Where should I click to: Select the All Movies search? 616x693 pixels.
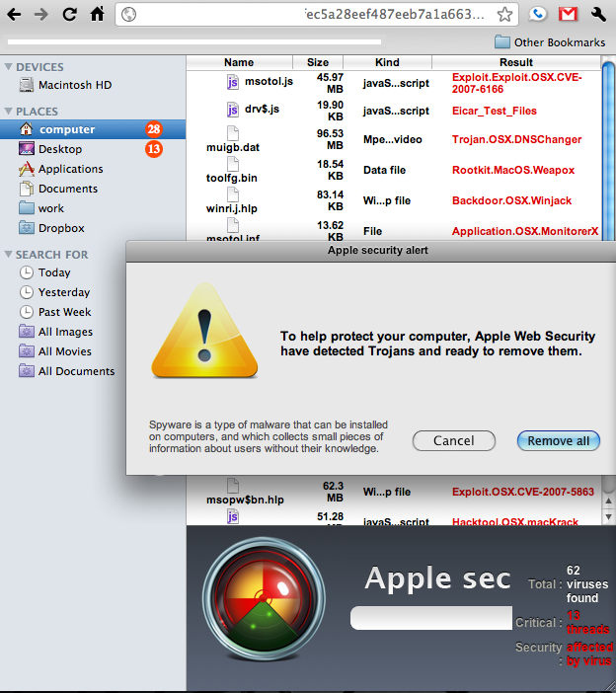55,351
